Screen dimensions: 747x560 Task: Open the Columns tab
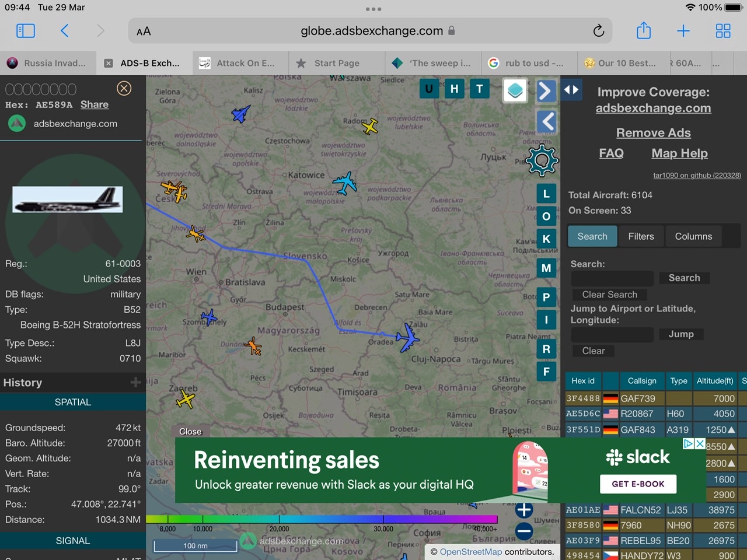point(693,236)
